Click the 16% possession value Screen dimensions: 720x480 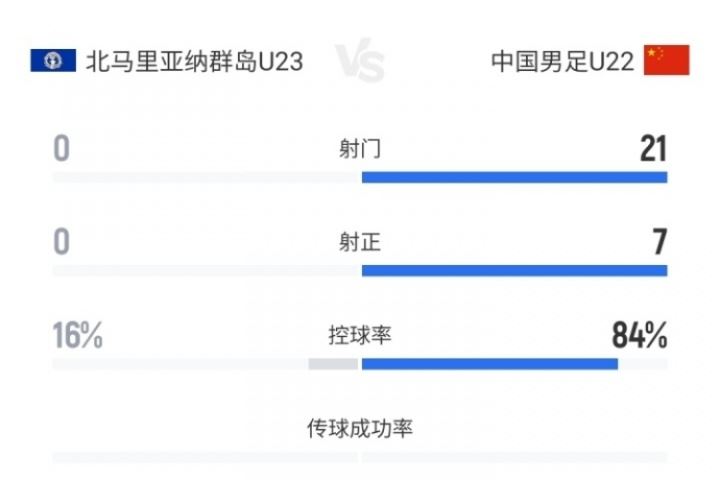[x=77, y=336]
